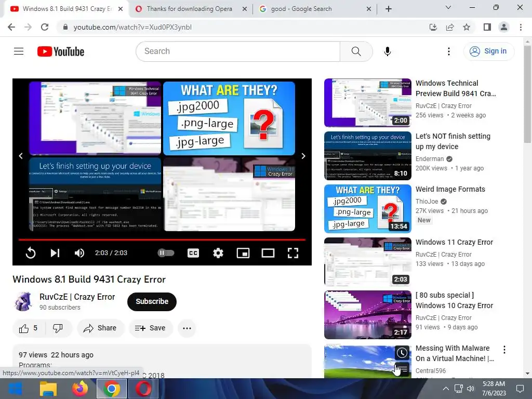
Task: Open player settings gear
Action: click(218, 253)
